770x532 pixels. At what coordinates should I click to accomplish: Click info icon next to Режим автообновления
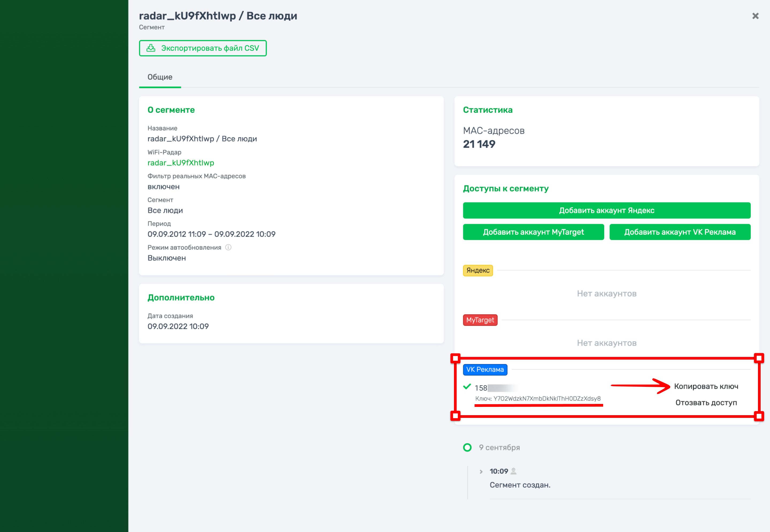pyautogui.click(x=228, y=247)
